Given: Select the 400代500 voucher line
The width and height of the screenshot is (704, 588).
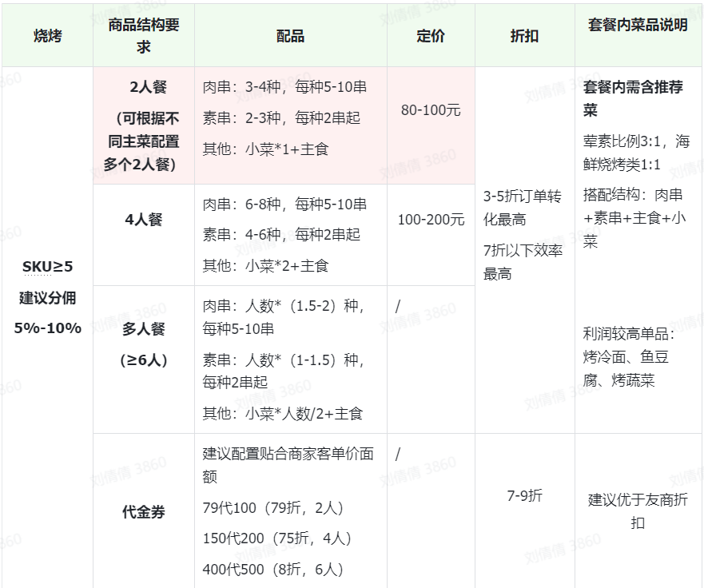Looking at the screenshot, I should click(x=272, y=570).
